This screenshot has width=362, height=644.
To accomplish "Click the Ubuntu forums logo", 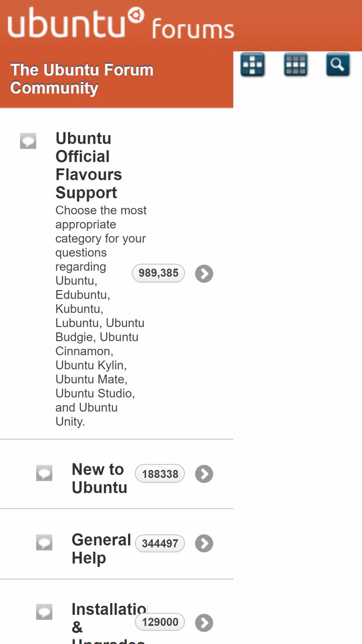I will click(121, 23).
